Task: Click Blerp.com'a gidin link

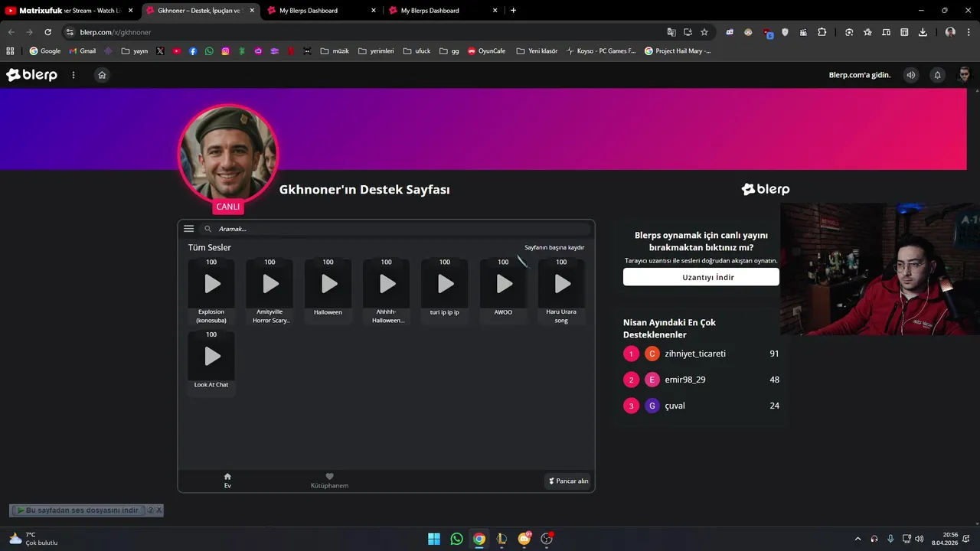Action: 860,75
